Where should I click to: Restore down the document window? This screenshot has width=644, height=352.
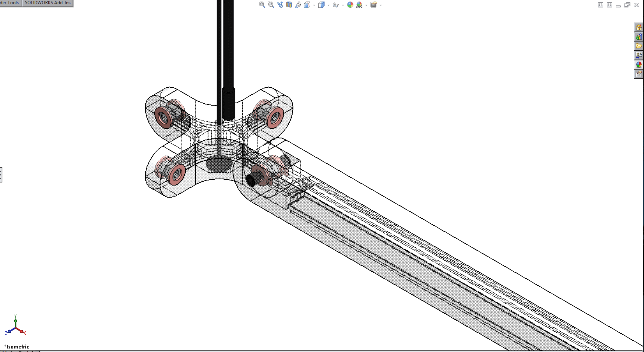point(627,5)
